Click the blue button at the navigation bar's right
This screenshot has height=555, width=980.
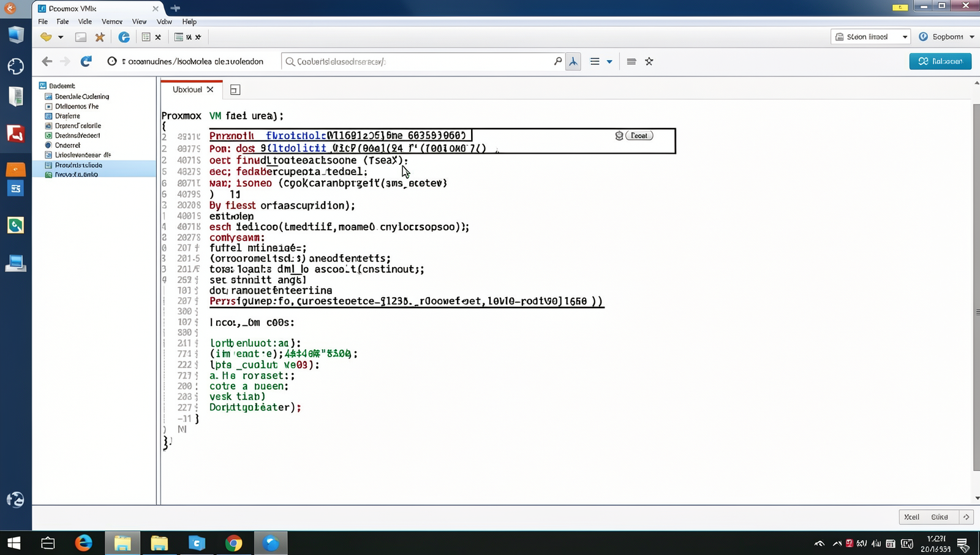tap(940, 61)
